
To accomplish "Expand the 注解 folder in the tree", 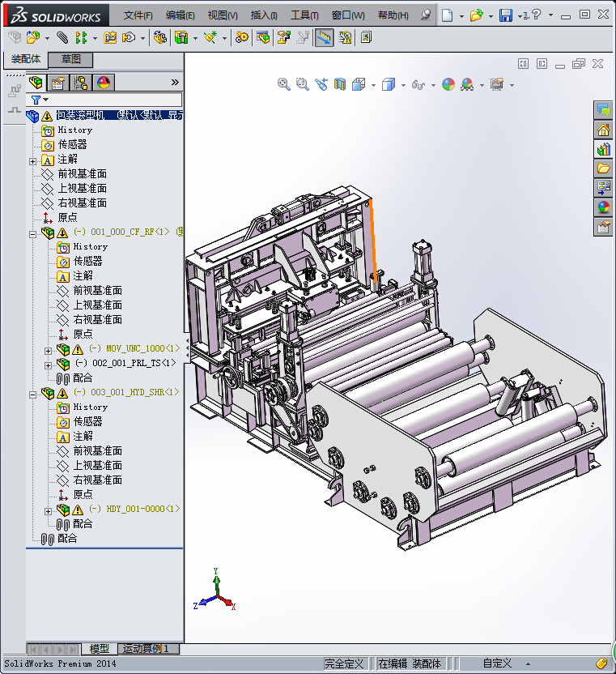I will click(x=32, y=162).
